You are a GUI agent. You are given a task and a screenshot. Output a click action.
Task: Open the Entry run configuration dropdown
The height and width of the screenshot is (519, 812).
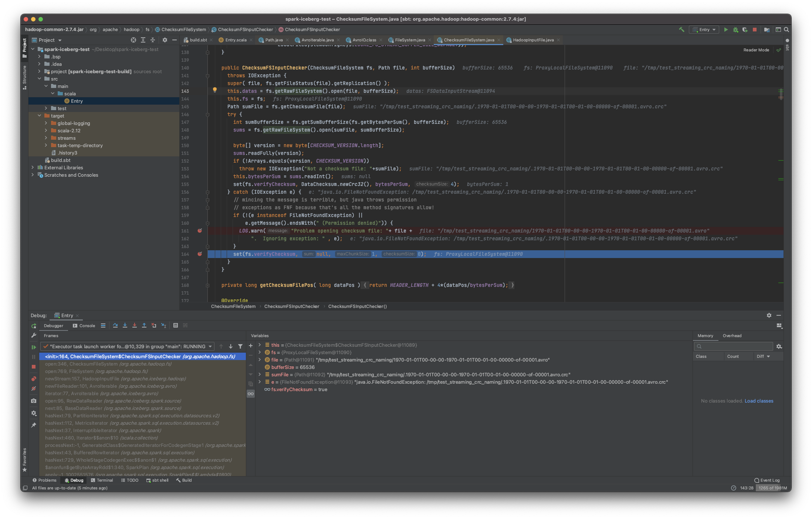tap(704, 30)
